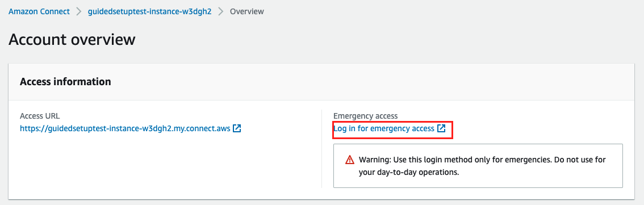Click the red warning triangle icon
The height and width of the screenshot is (205, 644).
(x=349, y=160)
